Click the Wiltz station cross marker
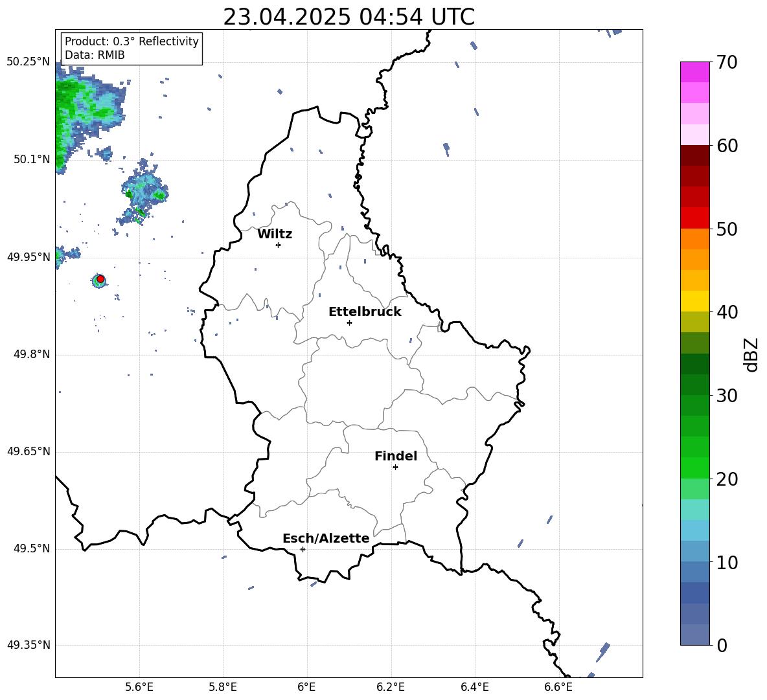 pos(279,245)
